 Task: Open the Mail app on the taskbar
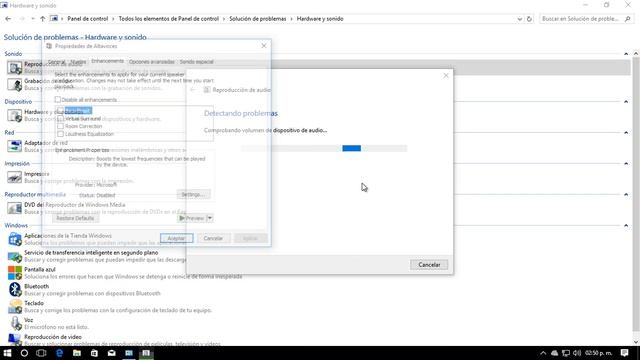[111, 353]
